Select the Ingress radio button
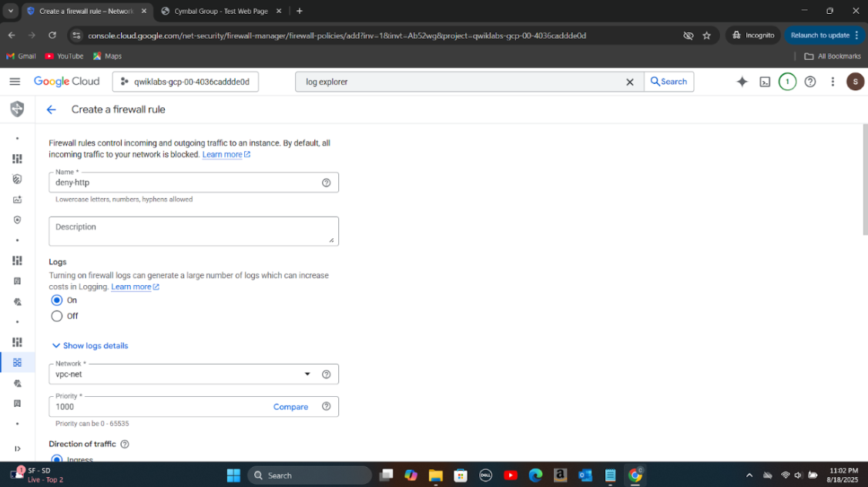Screen dimensions: 868x487 [57, 459]
